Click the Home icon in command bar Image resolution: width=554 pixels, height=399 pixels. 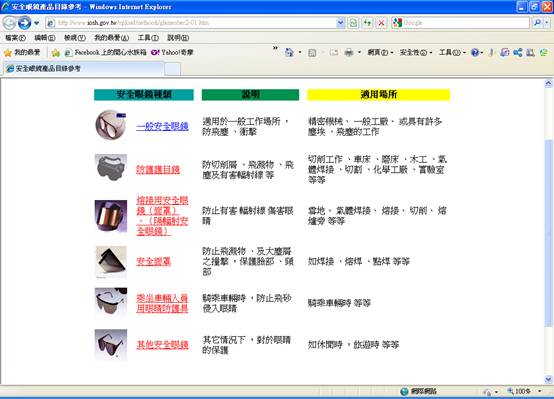click(289, 53)
